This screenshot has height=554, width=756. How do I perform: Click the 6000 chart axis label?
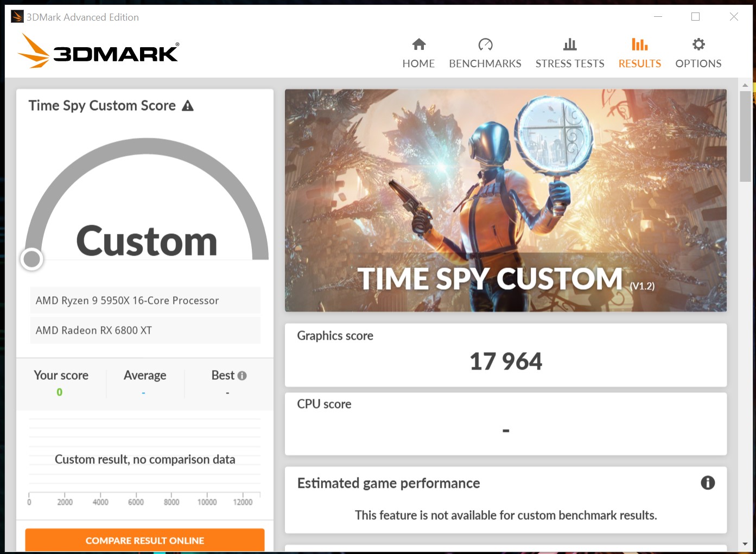(x=136, y=502)
